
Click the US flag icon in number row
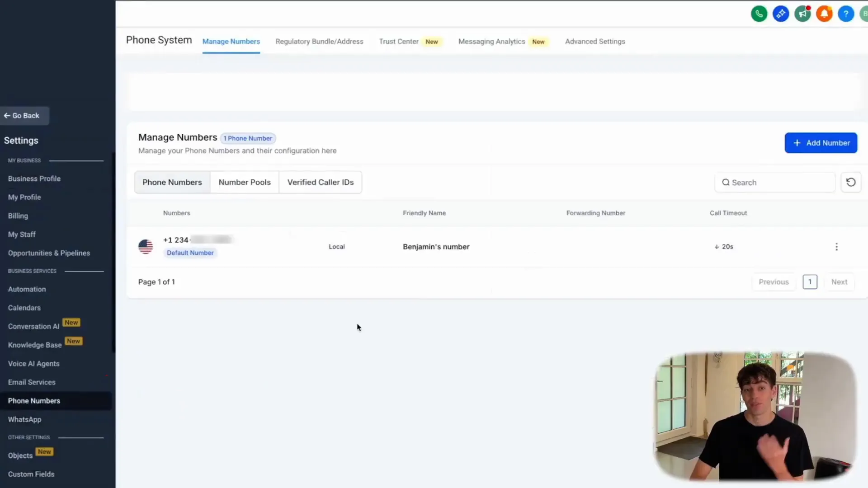pos(146,247)
